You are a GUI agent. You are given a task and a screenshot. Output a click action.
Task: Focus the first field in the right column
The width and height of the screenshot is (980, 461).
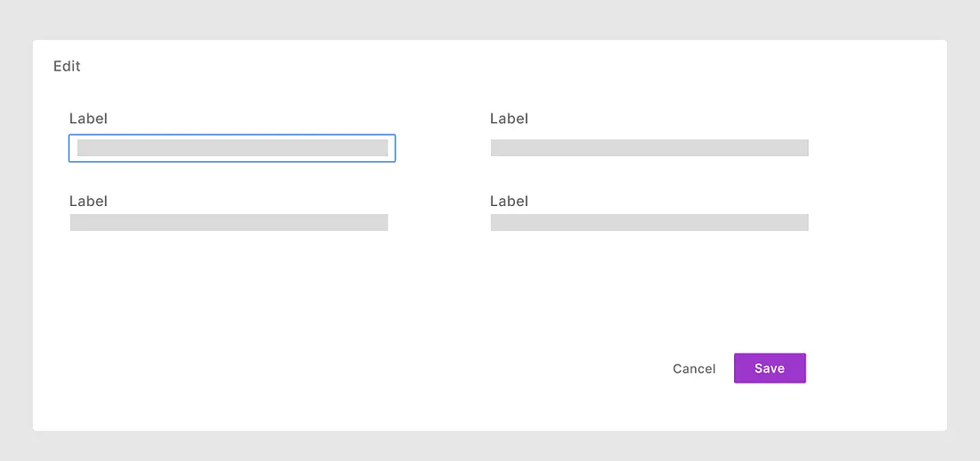pyautogui.click(x=649, y=148)
